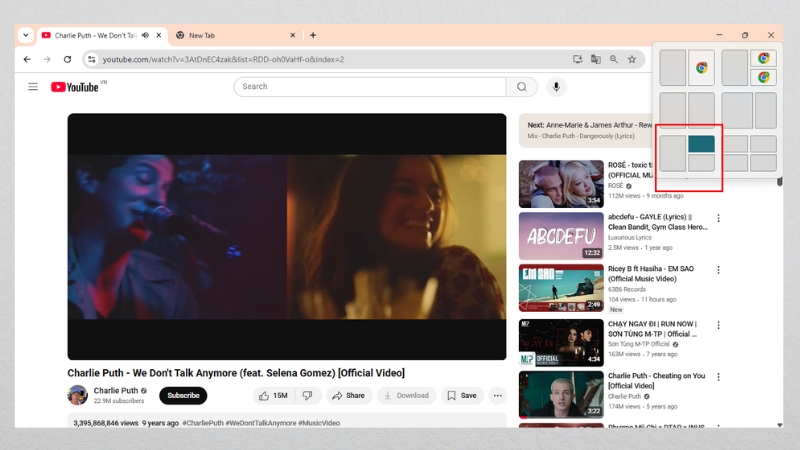Open the Charlie Puth channel name link
Screen dimensions: 800x450
(116, 390)
